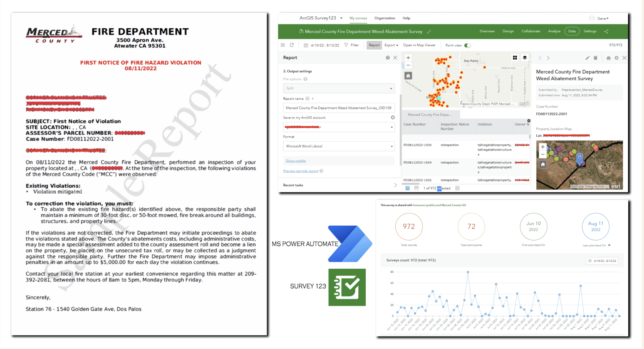Zoom in on the Dos Palos map
The width and height of the screenshot is (644, 349).
(408, 58)
